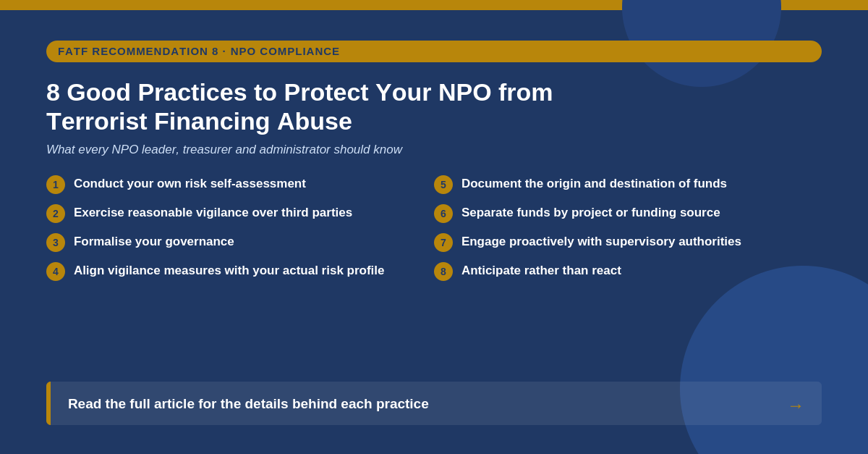Select 'Align vigilance measures with your actual risk profile'
Viewport: 868px width, 454px height.
click(229, 271)
